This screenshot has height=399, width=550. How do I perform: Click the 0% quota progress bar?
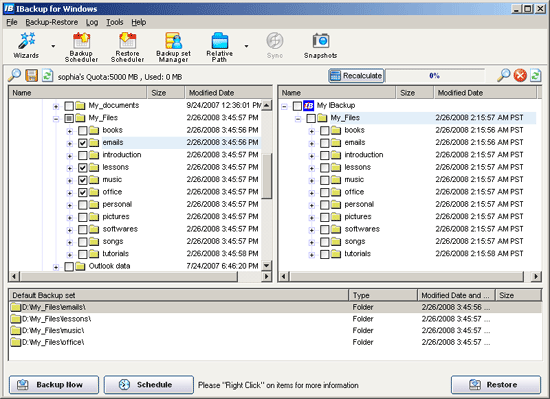[435, 75]
